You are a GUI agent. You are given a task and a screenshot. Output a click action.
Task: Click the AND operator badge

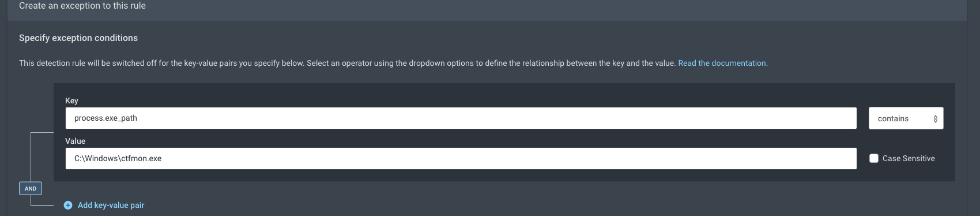[x=31, y=188]
